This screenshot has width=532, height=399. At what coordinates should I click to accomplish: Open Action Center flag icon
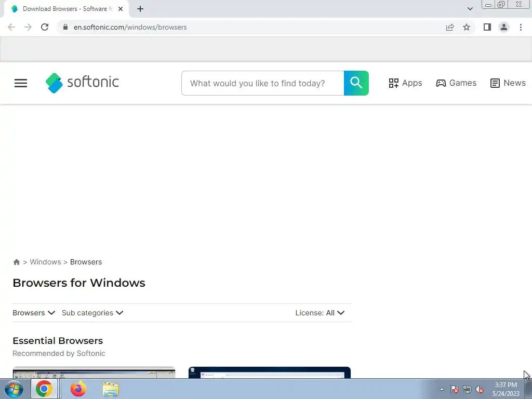[x=455, y=389]
